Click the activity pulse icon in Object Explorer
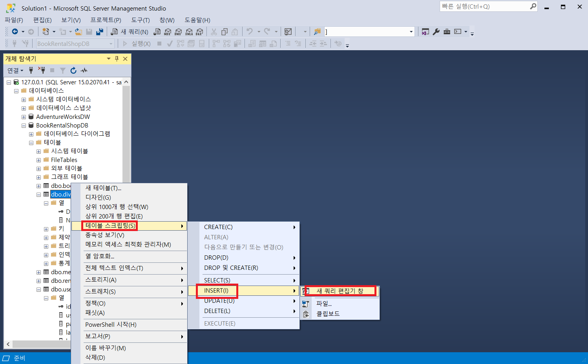Screen dimensions: 588x364 (84, 71)
